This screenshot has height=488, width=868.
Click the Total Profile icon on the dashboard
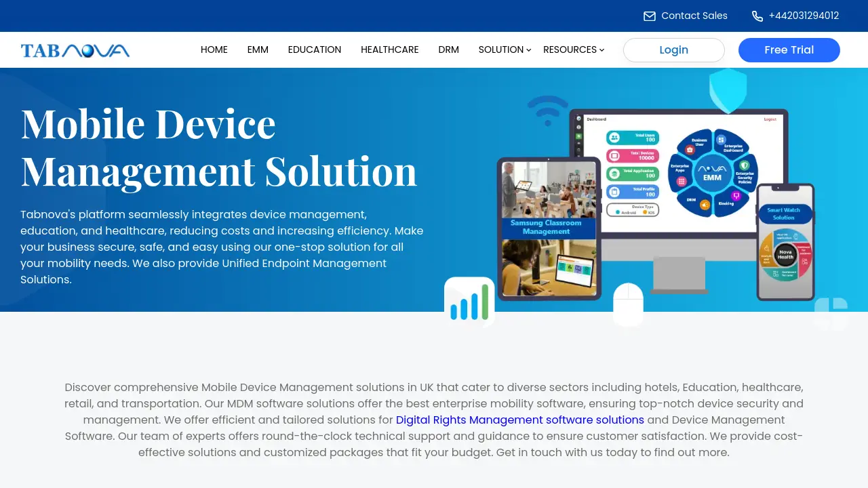coord(614,192)
